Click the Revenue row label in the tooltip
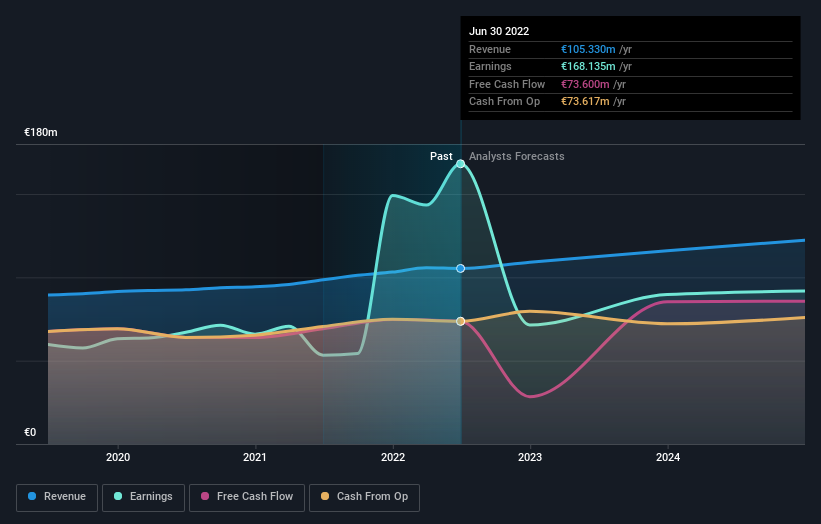The image size is (821, 524). click(490, 49)
